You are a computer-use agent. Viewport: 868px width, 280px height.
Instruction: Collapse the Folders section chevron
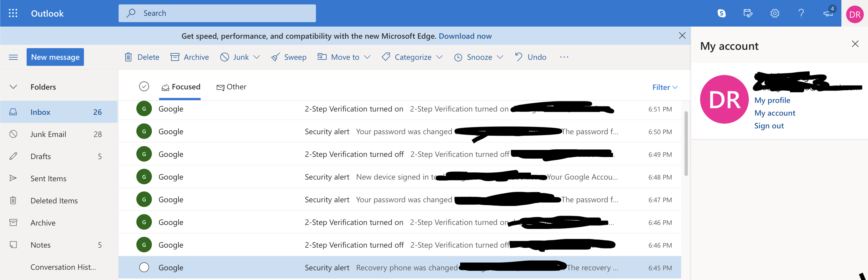pyautogui.click(x=13, y=87)
